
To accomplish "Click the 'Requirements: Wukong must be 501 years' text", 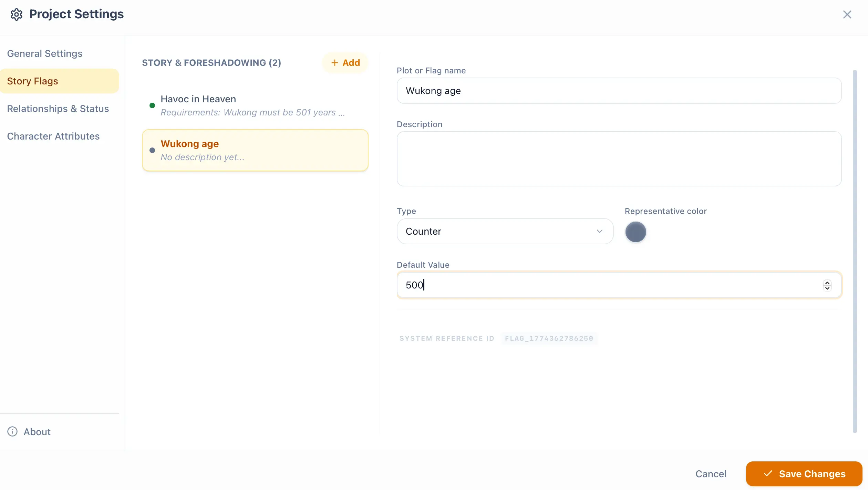I will tap(252, 112).
